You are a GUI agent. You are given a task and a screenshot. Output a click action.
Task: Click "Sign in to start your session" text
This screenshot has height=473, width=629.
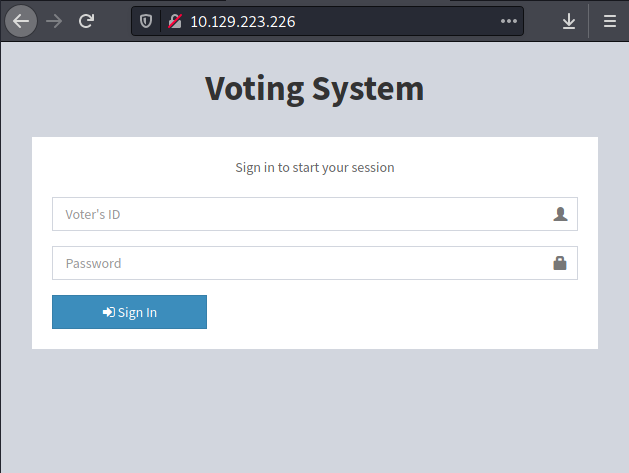point(314,167)
